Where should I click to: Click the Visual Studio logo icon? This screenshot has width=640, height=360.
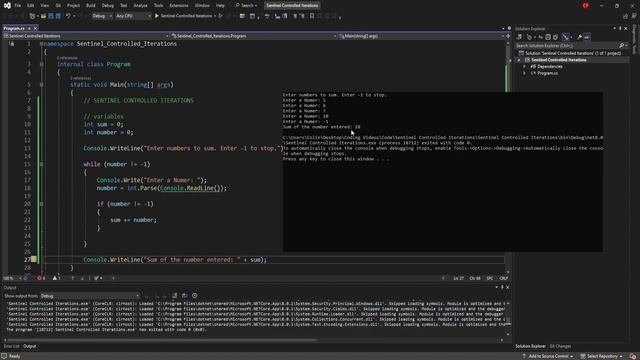click(x=7, y=6)
